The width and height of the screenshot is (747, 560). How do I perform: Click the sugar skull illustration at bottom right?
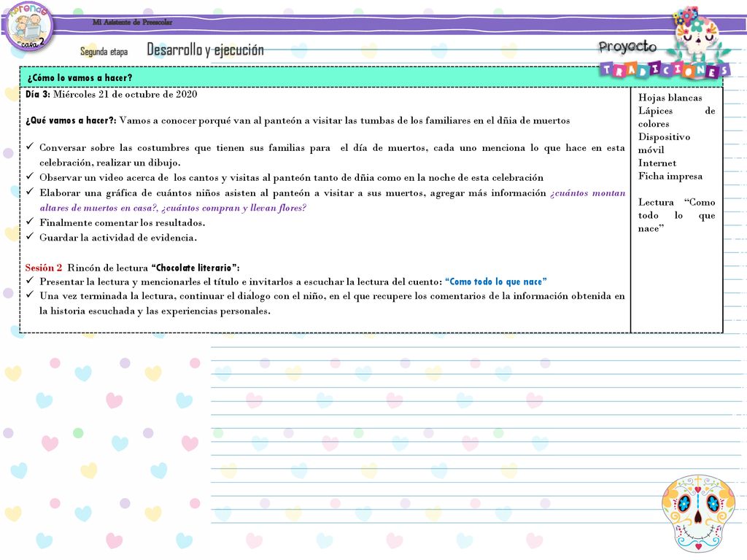(697, 513)
